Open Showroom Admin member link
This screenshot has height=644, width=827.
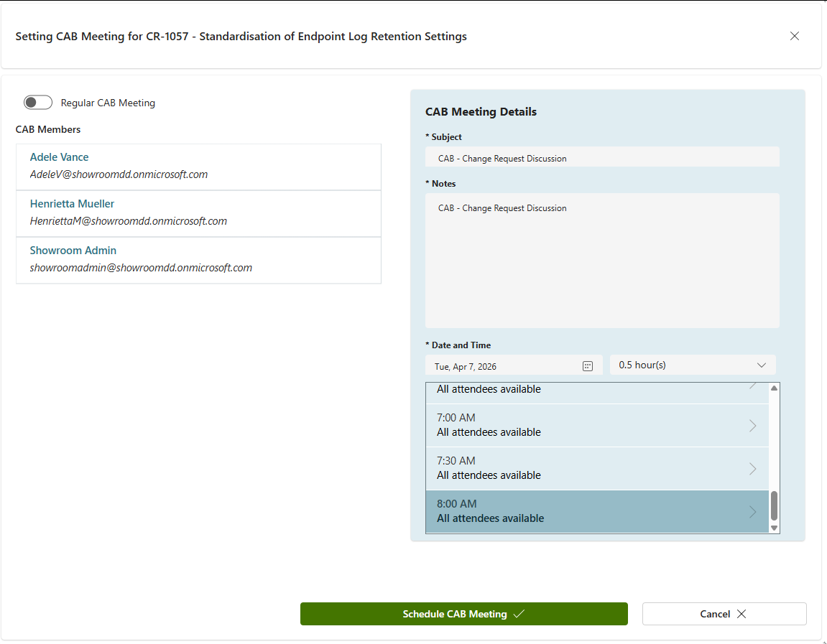click(x=73, y=251)
